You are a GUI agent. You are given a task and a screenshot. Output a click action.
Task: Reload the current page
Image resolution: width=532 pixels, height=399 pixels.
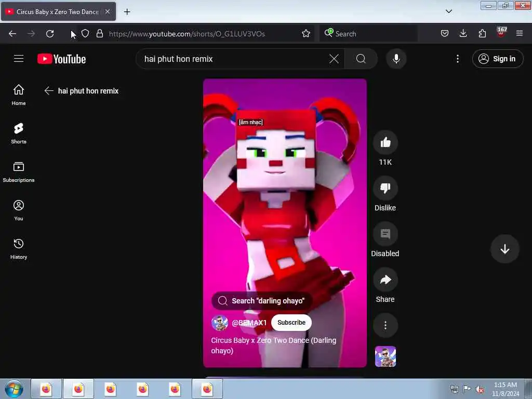50,34
